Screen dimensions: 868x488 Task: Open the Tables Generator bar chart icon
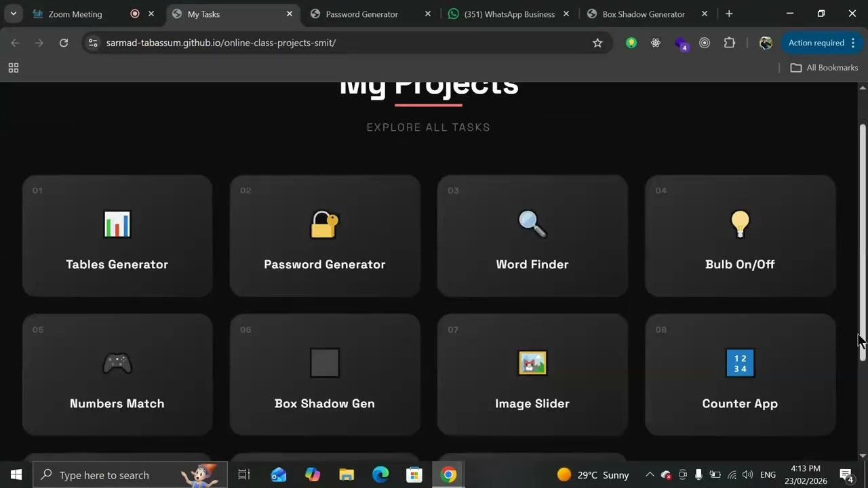coord(117,224)
